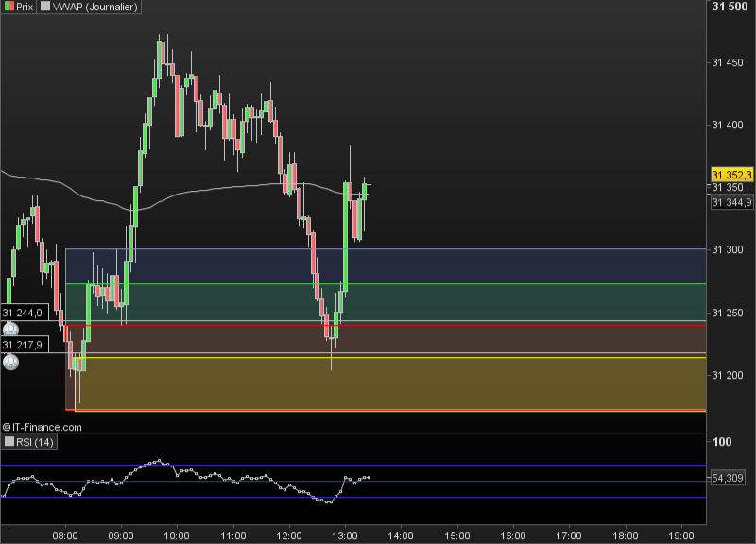Click the grey RSI legend square
This screenshot has height=544, width=756.
point(9,441)
